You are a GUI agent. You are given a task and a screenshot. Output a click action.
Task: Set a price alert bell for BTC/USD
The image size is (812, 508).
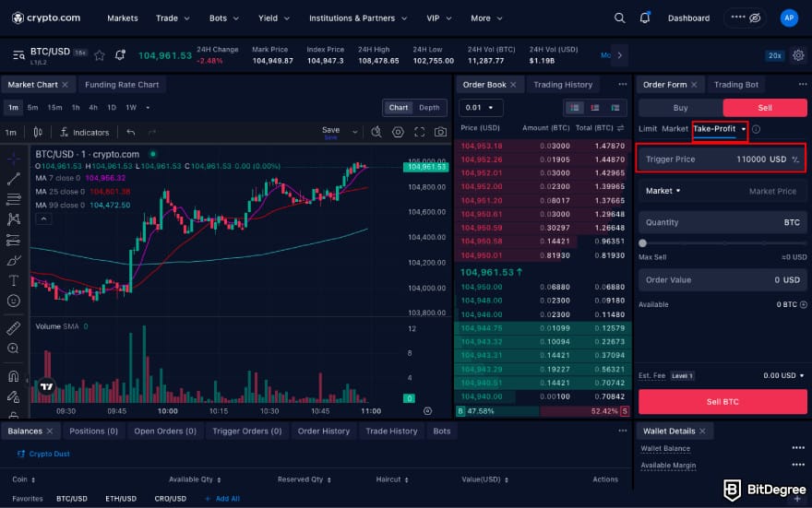(x=120, y=54)
